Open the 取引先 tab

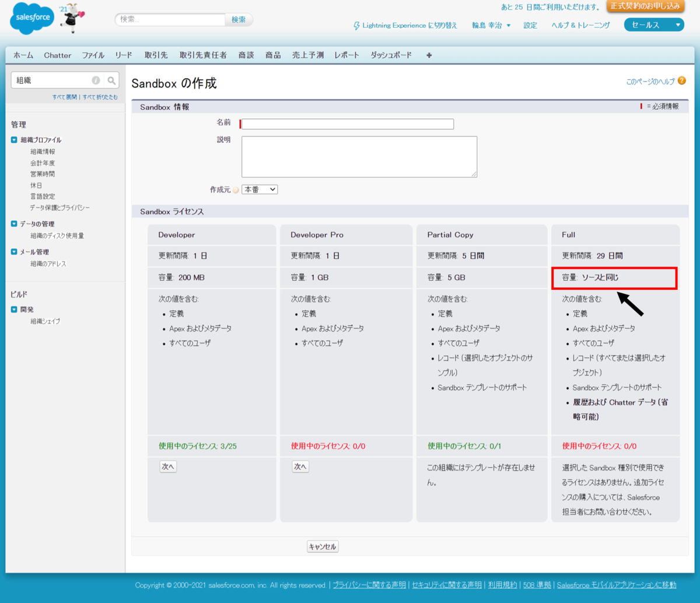click(156, 55)
